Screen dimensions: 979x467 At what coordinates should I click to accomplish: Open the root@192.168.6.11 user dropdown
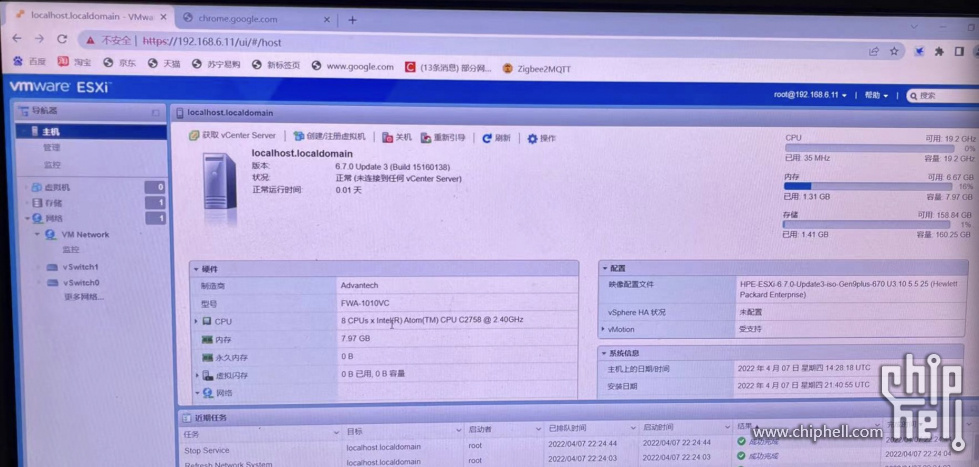810,95
